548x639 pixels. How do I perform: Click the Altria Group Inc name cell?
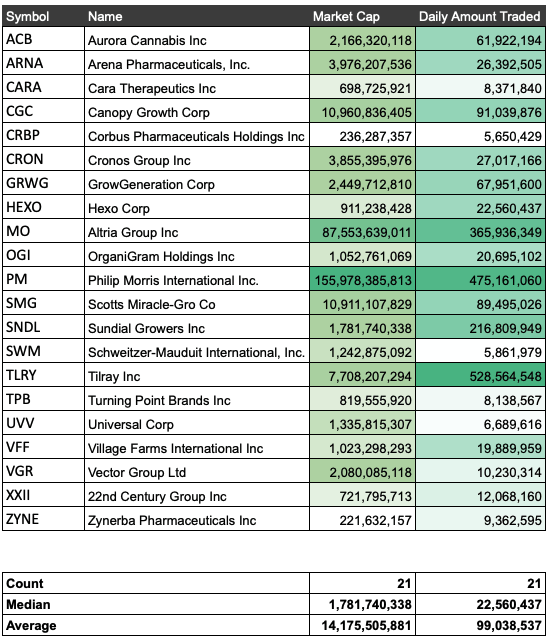click(197, 231)
